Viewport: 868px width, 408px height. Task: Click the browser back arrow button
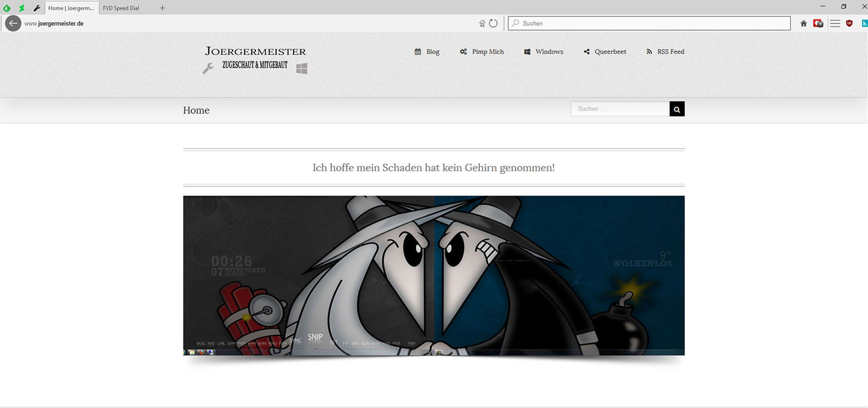point(13,23)
